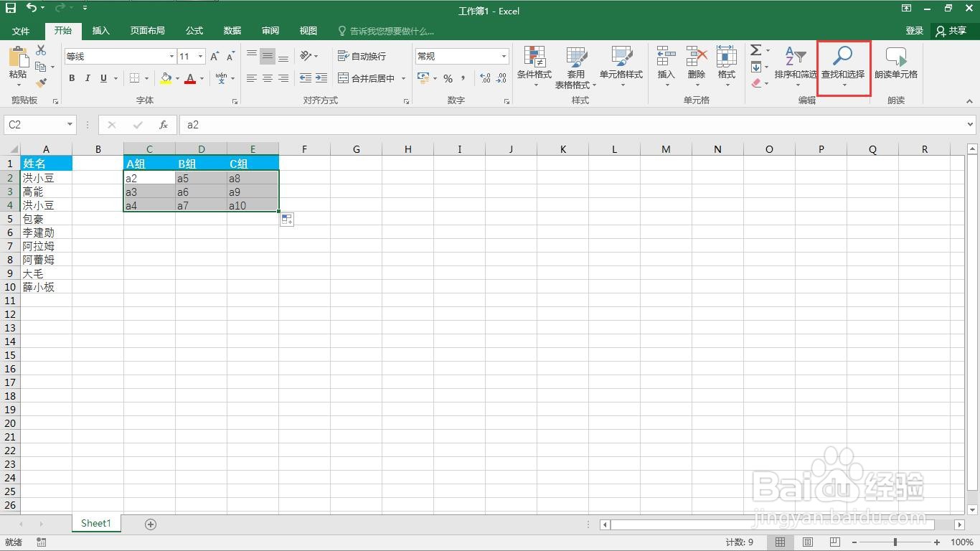Click 合并后居中 merge and center
This screenshot has width=980, height=551.
point(366,78)
